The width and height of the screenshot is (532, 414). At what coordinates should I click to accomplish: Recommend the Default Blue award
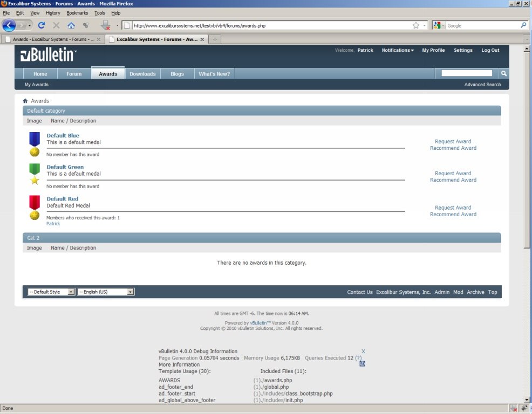(453, 148)
